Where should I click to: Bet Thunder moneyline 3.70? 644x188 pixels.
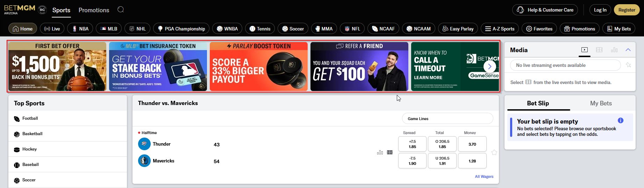pos(472,144)
